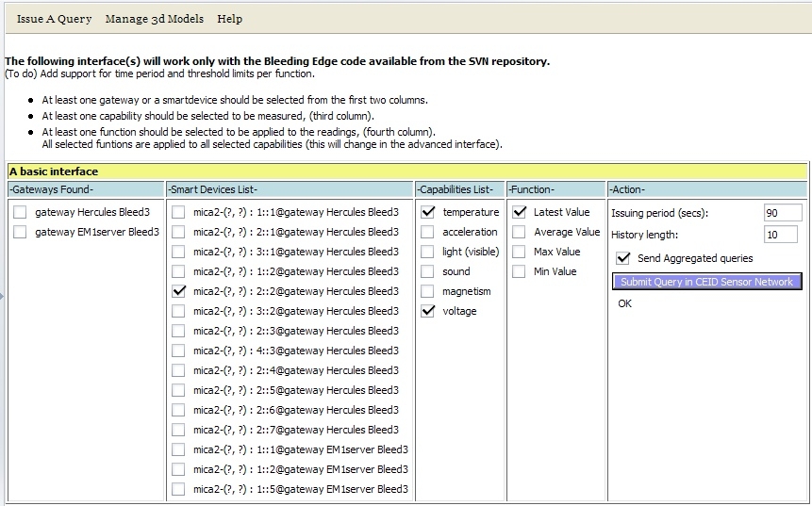Select mica2 1::2@gateway EM1server Bleed3 device
This screenshot has width=812, height=506.
tap(178, 469)
